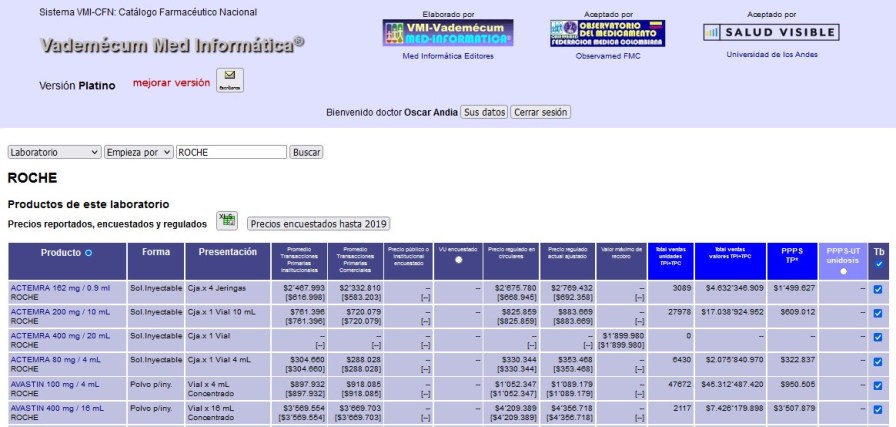Image resolution: width=896 pixels, height=427 pixels.
Task: Open the ACTEMRA 400 mg / 20 mL product
Action: [x=60, y=336]
